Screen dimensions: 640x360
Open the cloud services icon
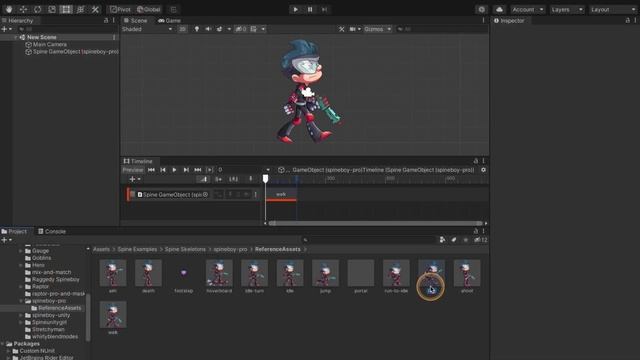point(499,9)
